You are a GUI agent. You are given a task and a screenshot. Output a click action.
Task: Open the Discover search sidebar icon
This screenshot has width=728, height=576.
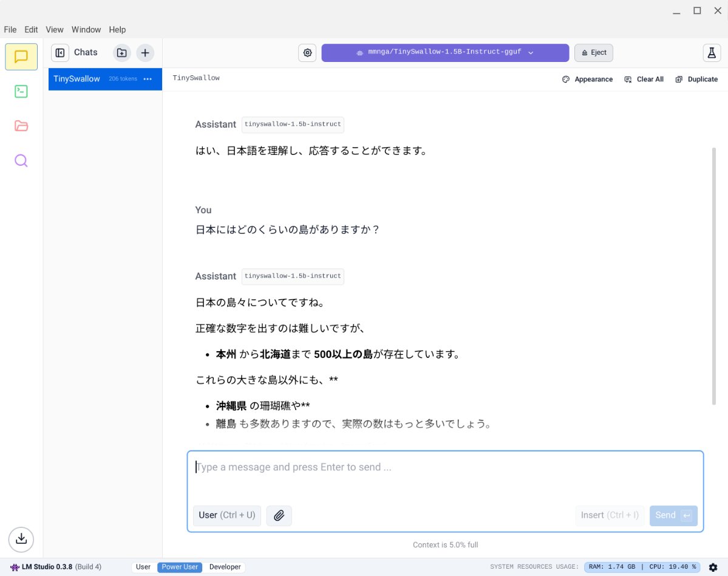(x=21, y=161)
